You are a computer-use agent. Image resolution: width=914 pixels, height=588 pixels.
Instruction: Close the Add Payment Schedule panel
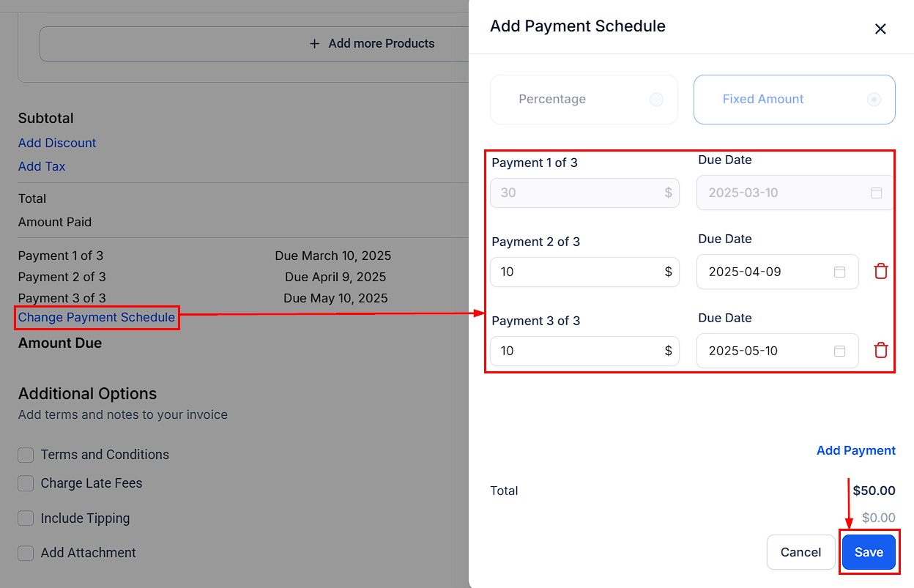pyautogui.click(x=880, y=29)
